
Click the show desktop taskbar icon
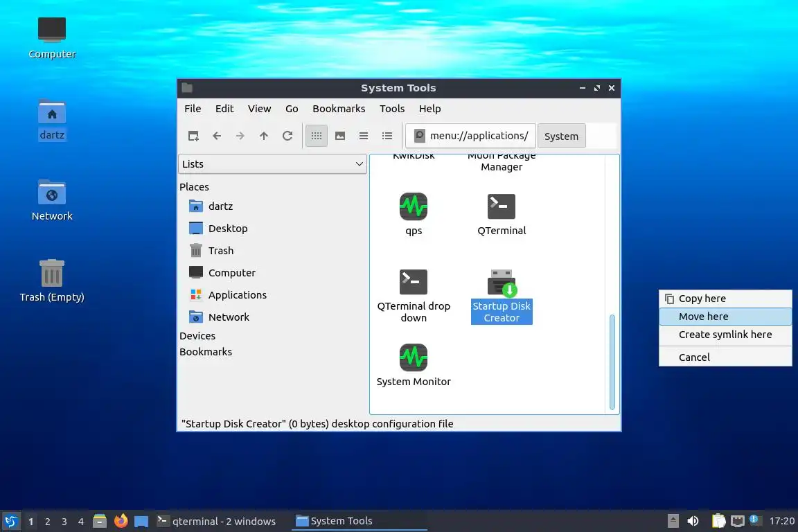(141, 522)
